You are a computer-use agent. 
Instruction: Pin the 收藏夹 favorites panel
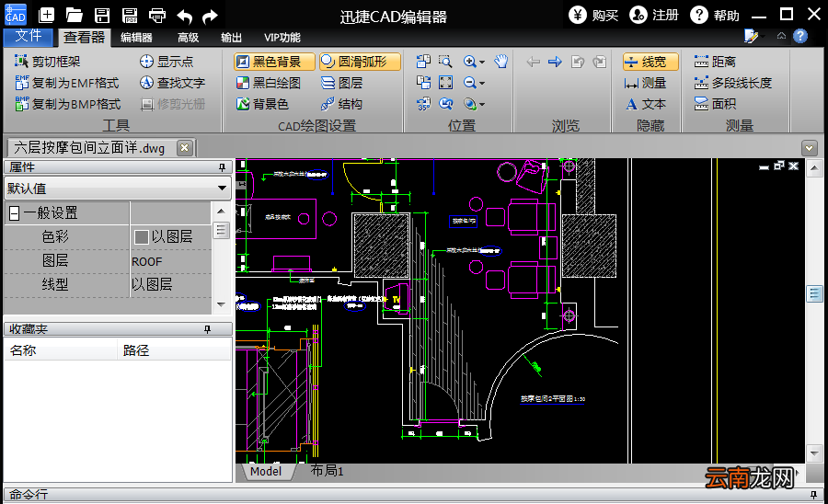tap(208, 329)
